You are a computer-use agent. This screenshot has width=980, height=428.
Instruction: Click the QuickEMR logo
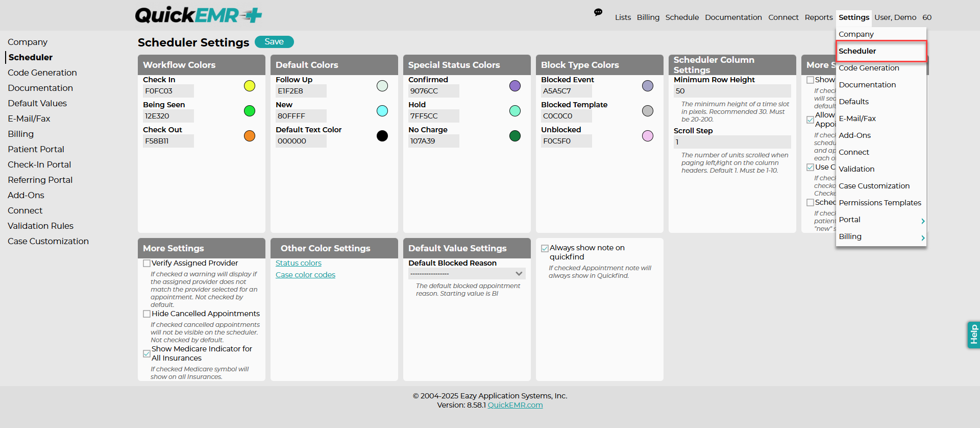[x=199, y=15]
